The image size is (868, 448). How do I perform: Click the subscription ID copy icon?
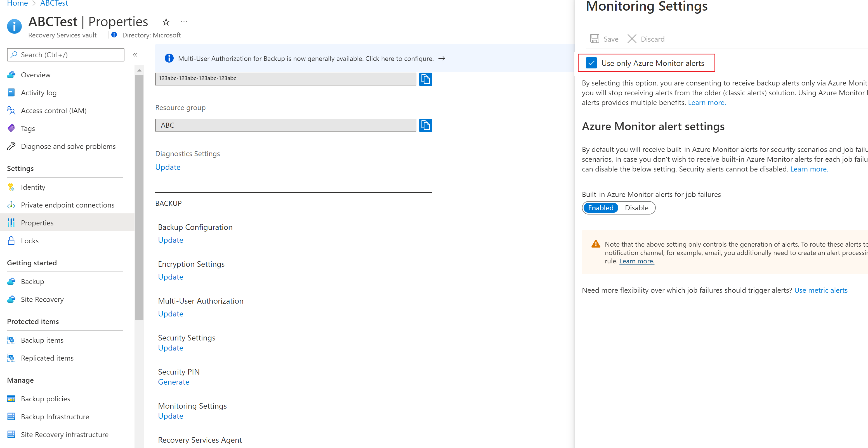426,78
